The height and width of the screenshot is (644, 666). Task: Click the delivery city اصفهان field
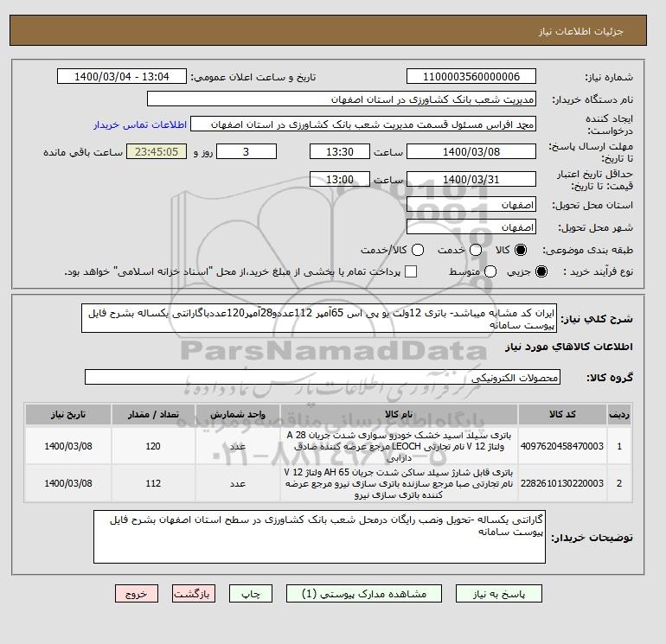pyautogui.click(x=471, y=227)
